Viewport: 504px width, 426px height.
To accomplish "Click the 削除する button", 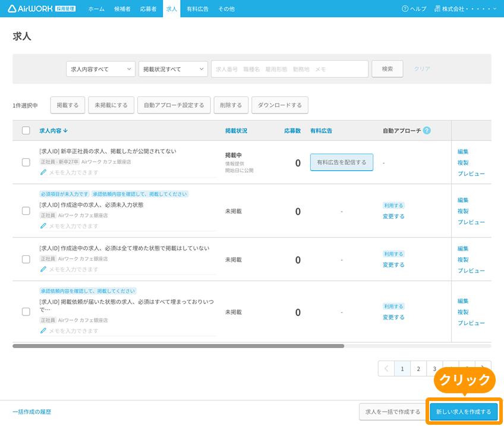I will [231, 105].
